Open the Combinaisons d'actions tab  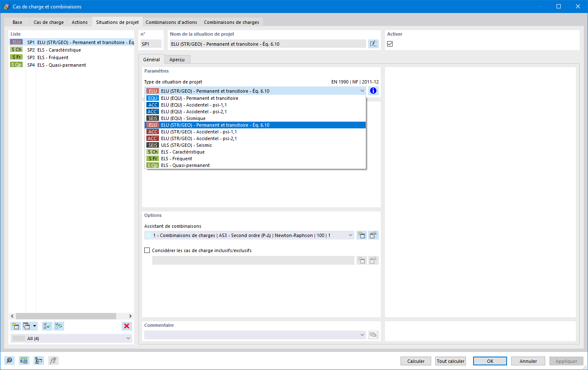tap(171, 22)
